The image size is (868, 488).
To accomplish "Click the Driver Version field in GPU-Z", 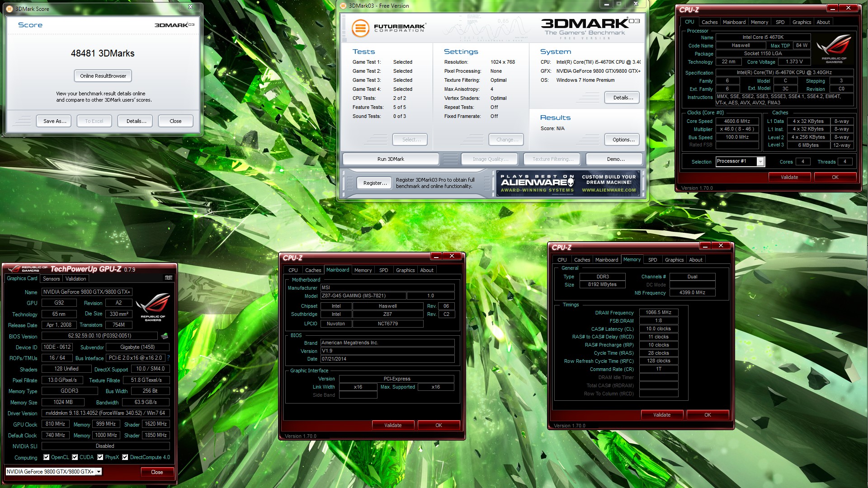I will (x=105, y=413).
